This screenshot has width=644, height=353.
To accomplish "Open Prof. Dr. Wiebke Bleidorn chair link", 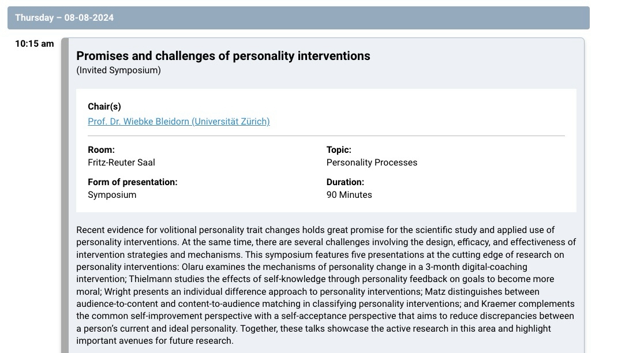I will click(x=178, y=121).
